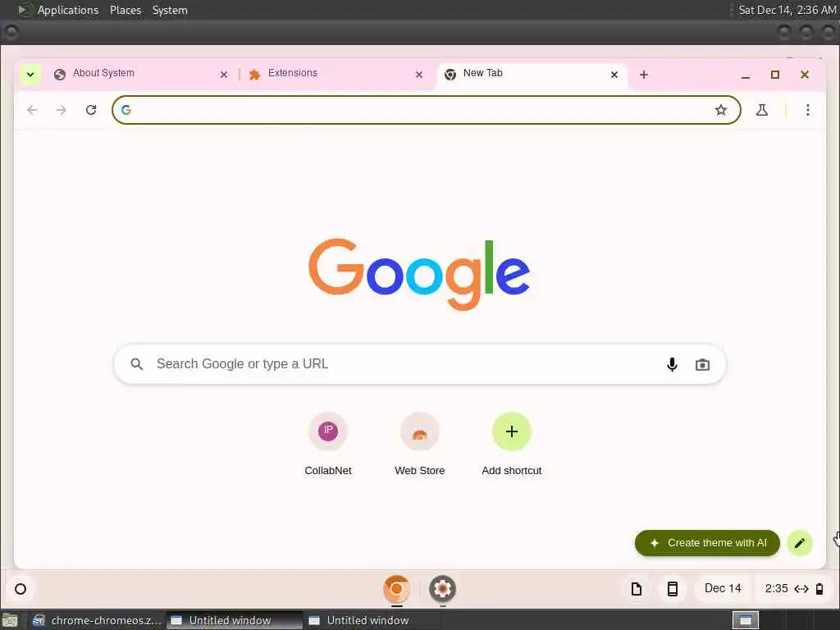Open the System menu
The width and height of the screenshot is (840, 630).
[170, 10]
